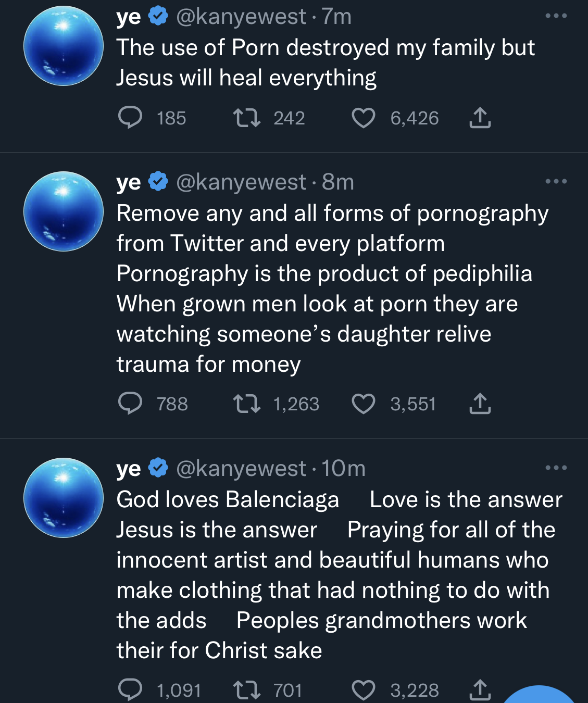Image resolution: width=588 pixels, height=703 pixels.
Task: Retweet the 7m tweet with 242 retweets
Action: pos(247,118)
